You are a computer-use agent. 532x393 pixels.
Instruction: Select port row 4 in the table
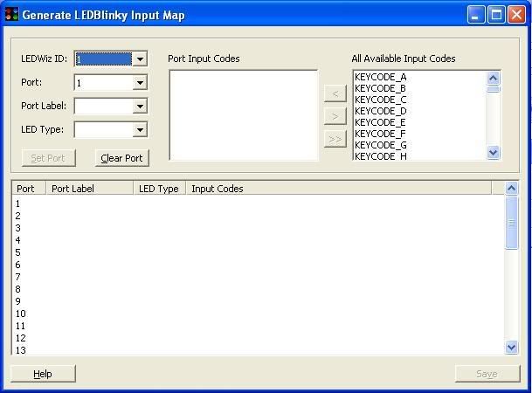click(x=258, y=240)
